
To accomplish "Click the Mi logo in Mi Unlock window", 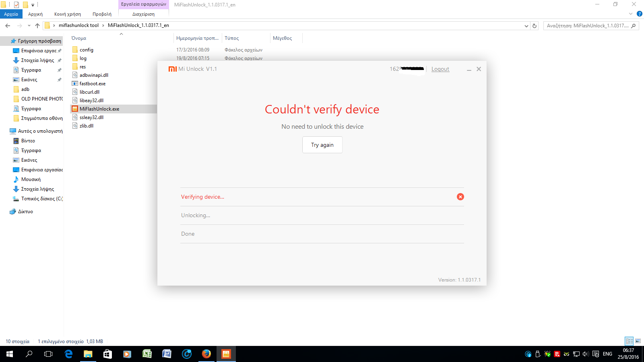I will click(172, 69).
